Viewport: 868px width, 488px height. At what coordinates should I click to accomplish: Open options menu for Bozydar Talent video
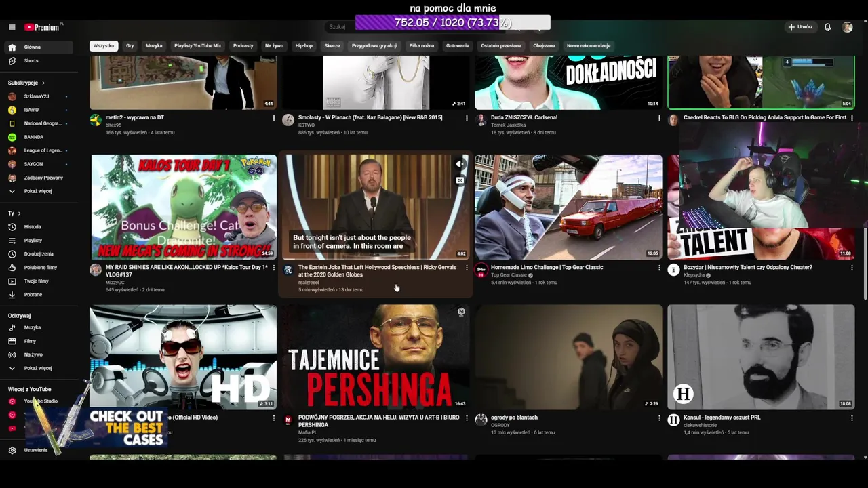point(852,268)
